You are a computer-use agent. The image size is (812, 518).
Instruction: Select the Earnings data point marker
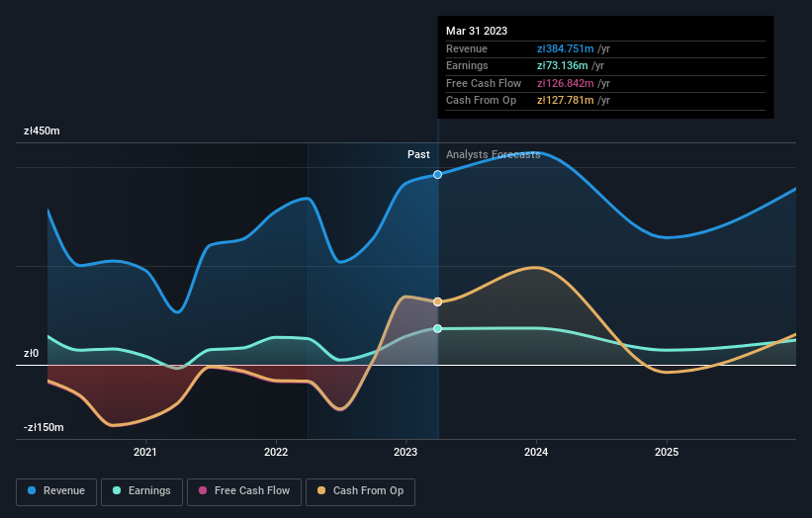(437, 328)
